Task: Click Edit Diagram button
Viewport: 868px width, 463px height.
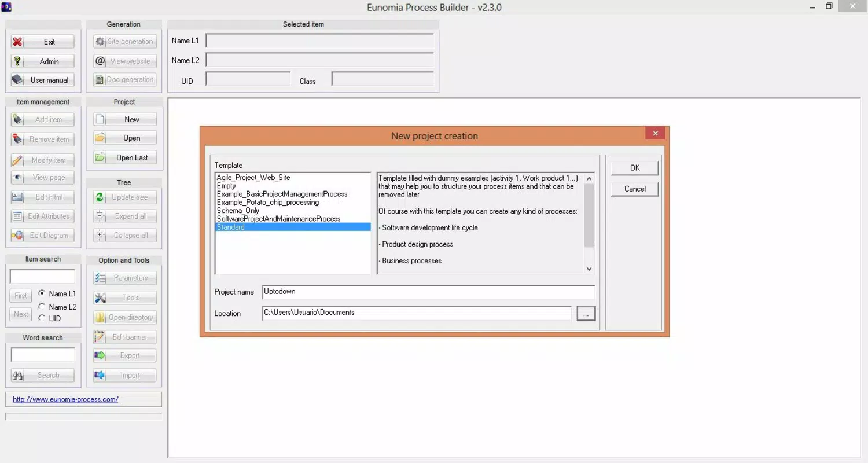Action: [x=43, y=236]
